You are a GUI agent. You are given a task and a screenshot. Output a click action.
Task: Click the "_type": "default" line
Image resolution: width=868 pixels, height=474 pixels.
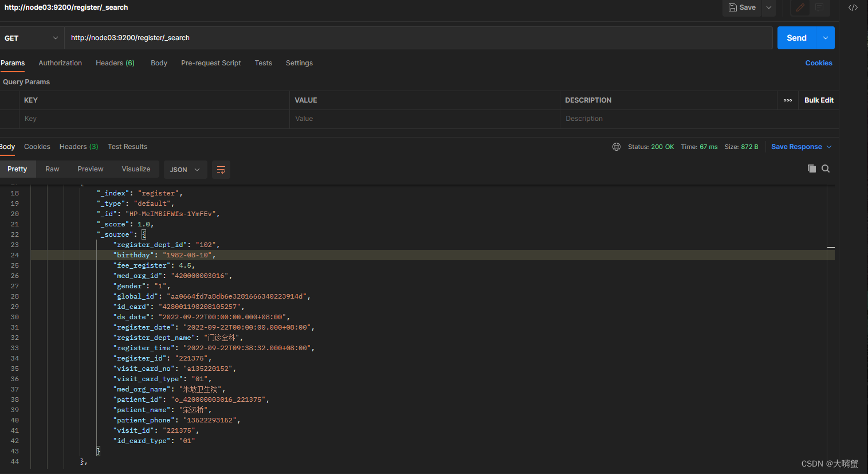135,203
